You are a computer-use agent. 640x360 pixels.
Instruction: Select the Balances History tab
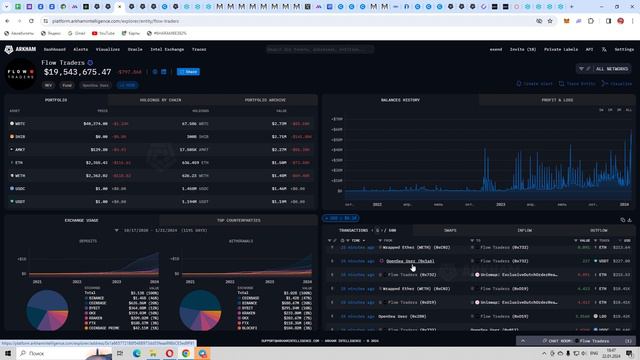pyautogui.click(x=400, y=100)
